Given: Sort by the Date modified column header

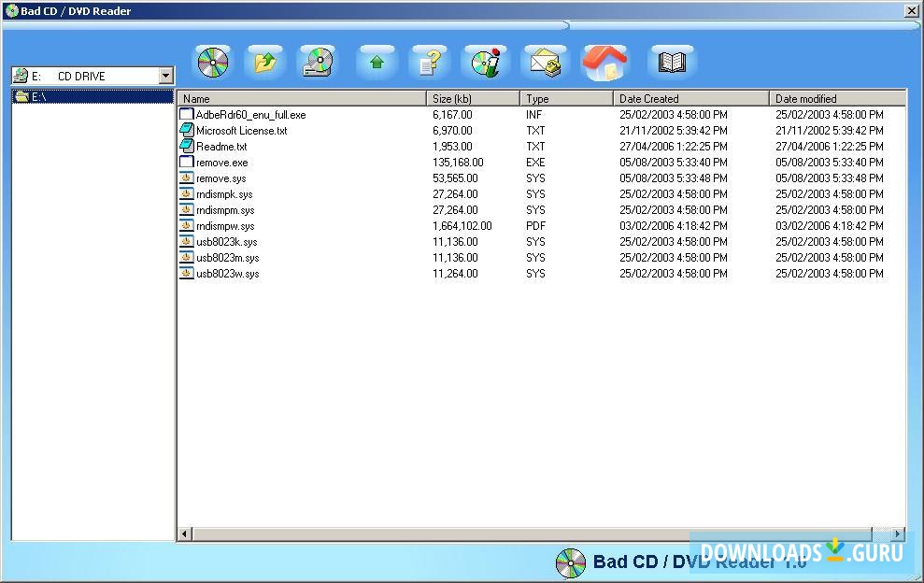Looking at the screenshot, I should click(x=837, y=98).
